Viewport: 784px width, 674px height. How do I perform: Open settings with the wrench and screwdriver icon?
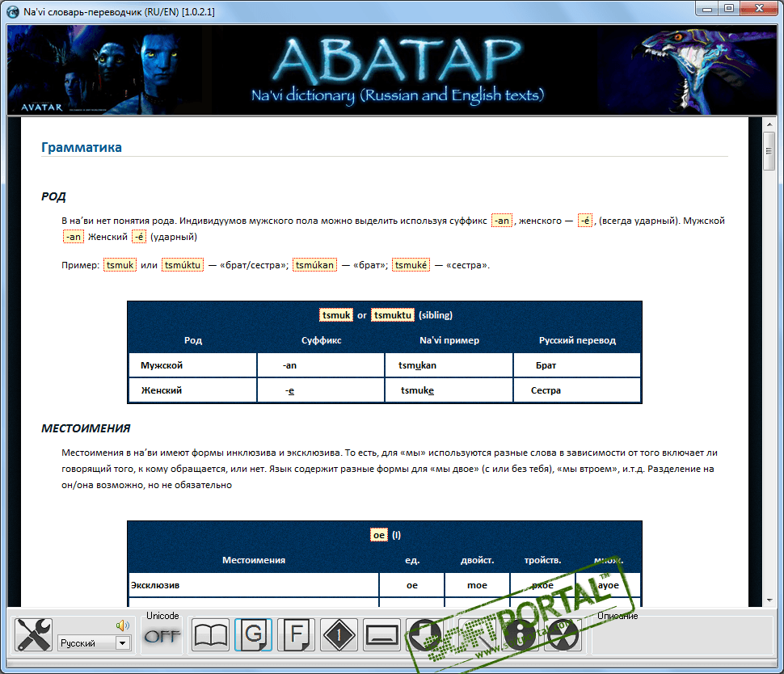pos(33,635)
